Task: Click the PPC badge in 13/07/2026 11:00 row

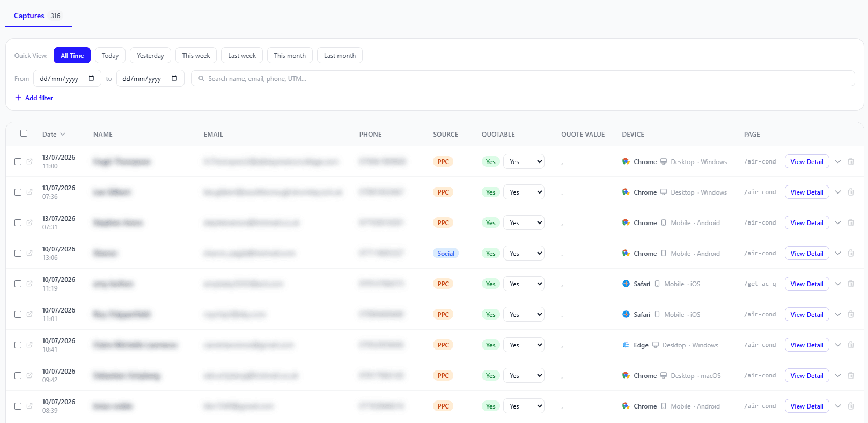Action: 443,161
